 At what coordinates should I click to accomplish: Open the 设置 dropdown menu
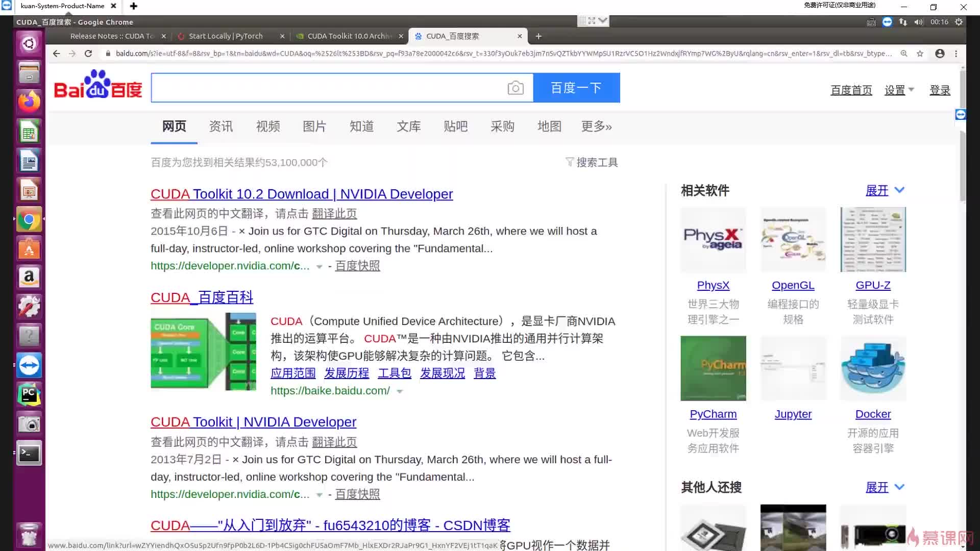(x=899, y=90)
